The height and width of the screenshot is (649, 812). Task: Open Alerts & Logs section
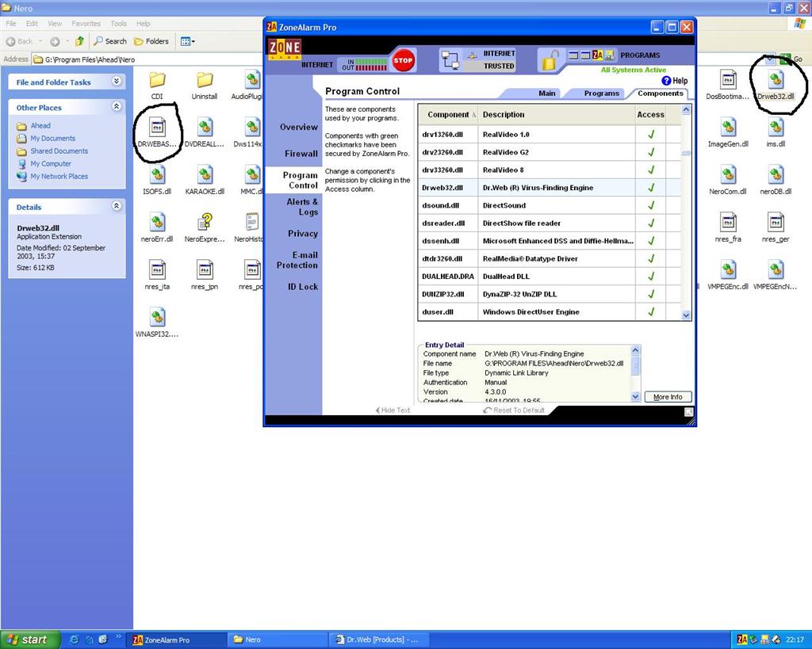coord(302,207)
